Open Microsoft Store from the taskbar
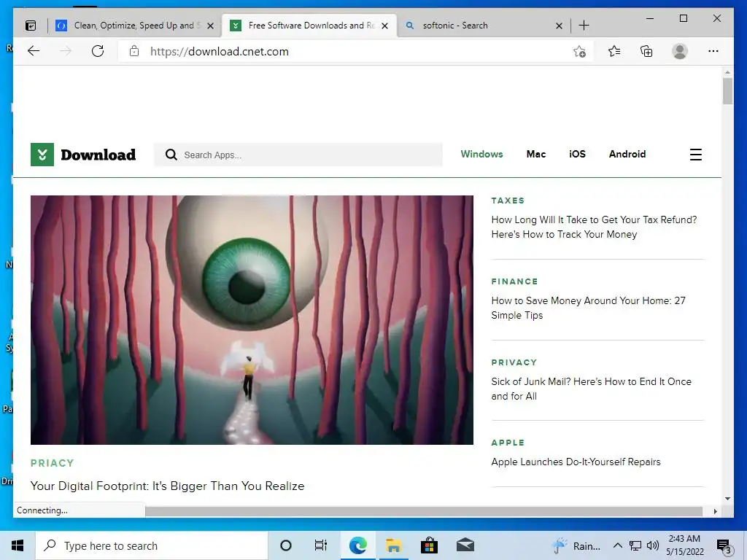 [x=429, y=545]
